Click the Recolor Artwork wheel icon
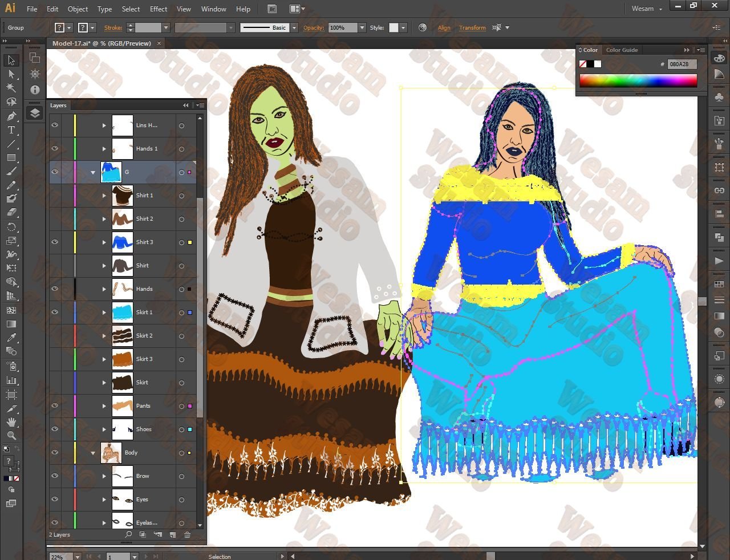 [x=422, y=27]
